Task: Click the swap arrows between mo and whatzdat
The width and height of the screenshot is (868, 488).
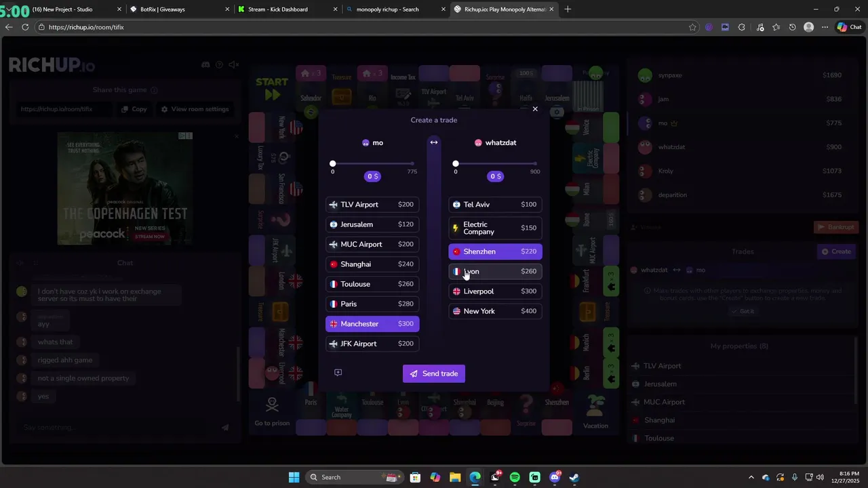Action: tap(434, 142)
